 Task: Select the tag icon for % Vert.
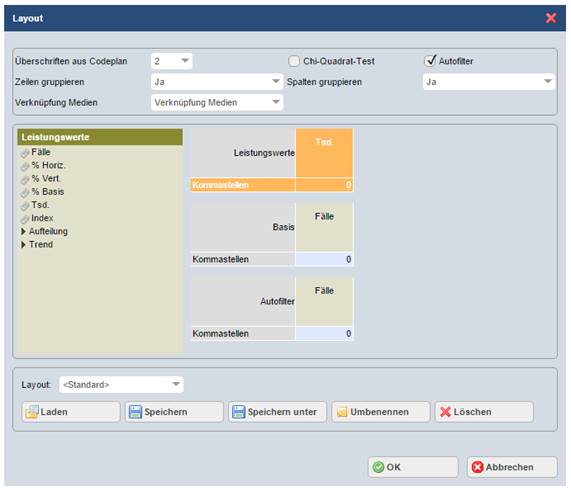(x=25, y=180)
